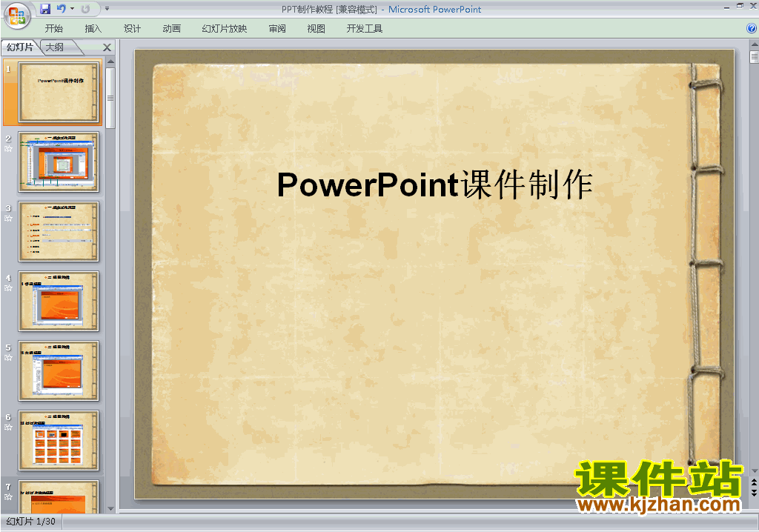Image resolution: width=759 pixels, height=532 pixels.
Task: Minimize the PowerPoint window
Action: point(726,7)
